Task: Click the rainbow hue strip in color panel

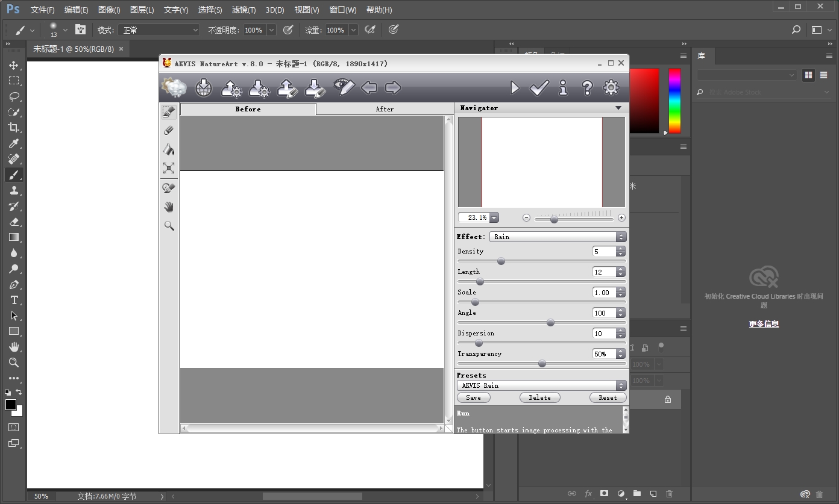Action: [675, 101]
